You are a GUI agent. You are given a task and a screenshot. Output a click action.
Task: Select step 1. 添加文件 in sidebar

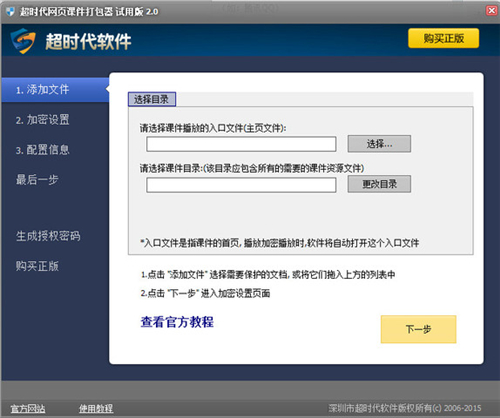click(55, 90)
